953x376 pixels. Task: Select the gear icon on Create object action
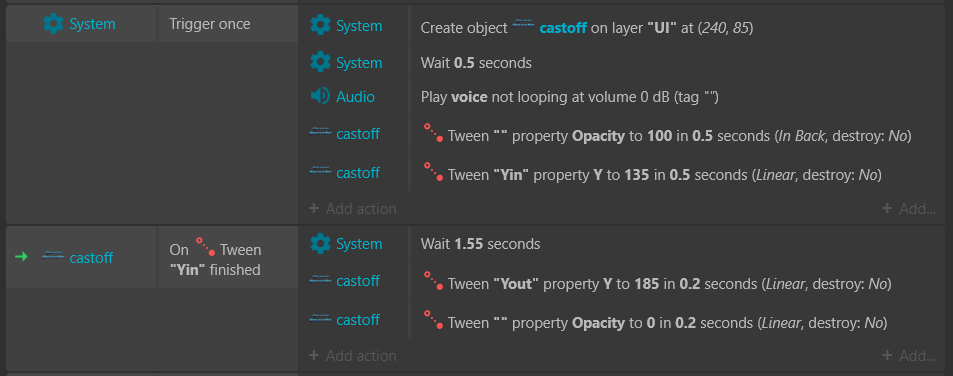pyautogui.click(x=320, y=26)
